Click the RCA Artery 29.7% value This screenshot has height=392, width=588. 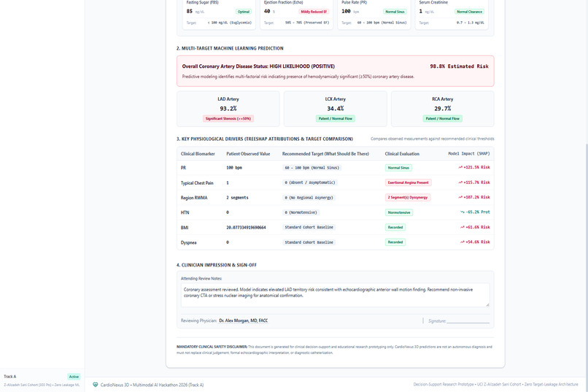pos(443,109)
